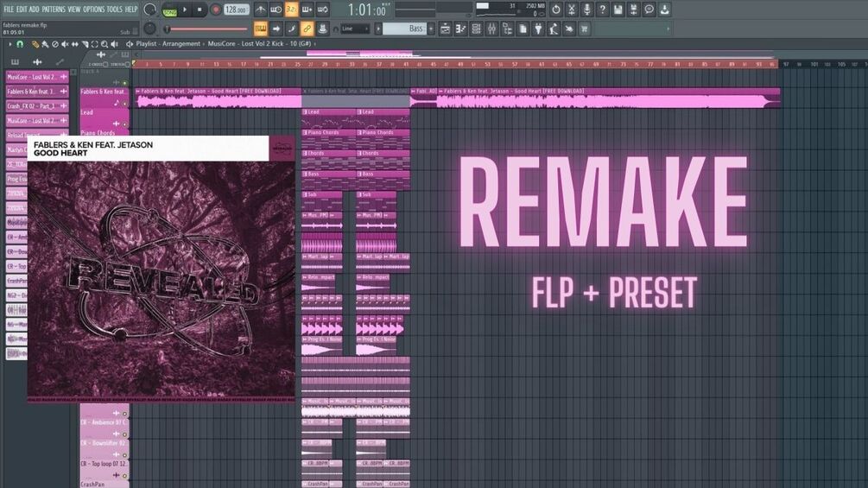Open the FILE menu
This screenshot has width=868, height=488.
pos(9,10)
